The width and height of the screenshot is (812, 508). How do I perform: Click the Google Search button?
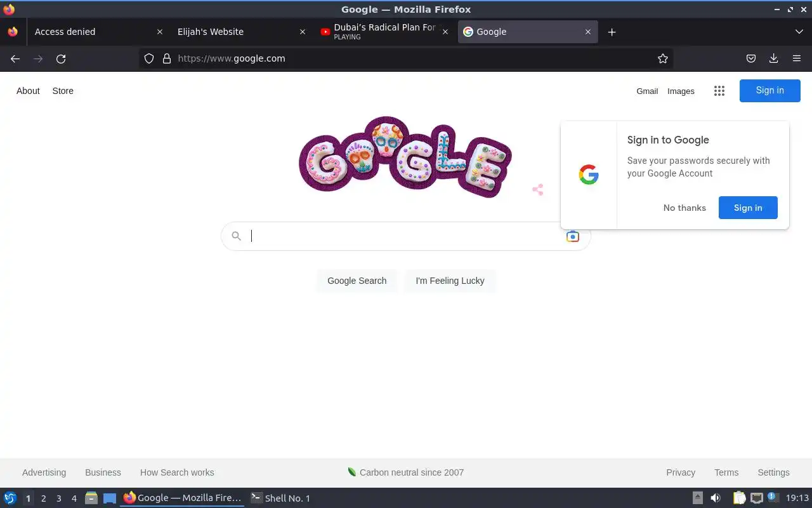point(357,281)
